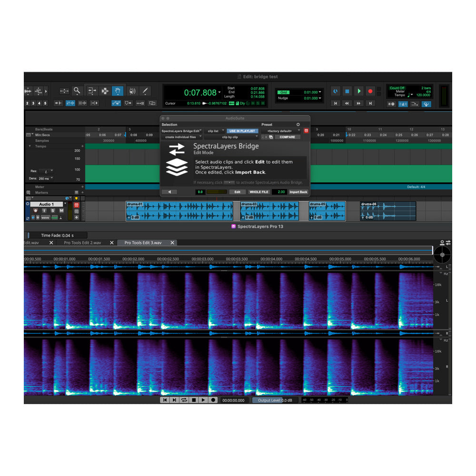Image resolution: width=476 pixels, height=476 pixels.
Task: Click the WHOLE FILE button
Action: 258,192
